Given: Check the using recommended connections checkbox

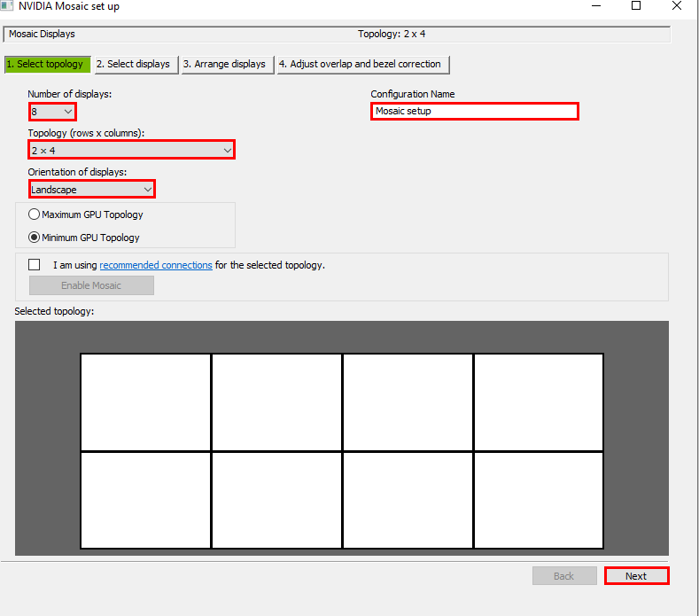Looking at the screenshot, I should coord(35,265).
